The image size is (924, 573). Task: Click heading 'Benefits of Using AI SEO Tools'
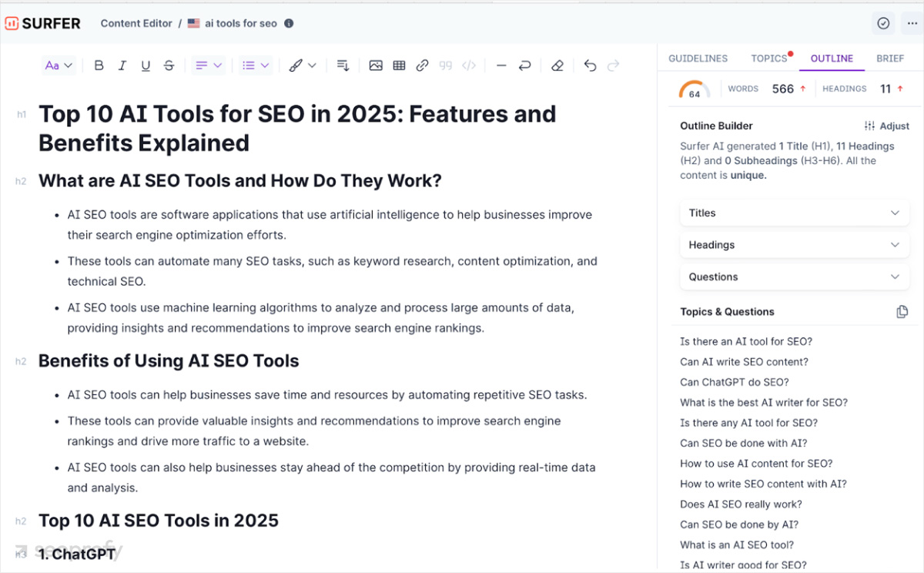[169, 361]
